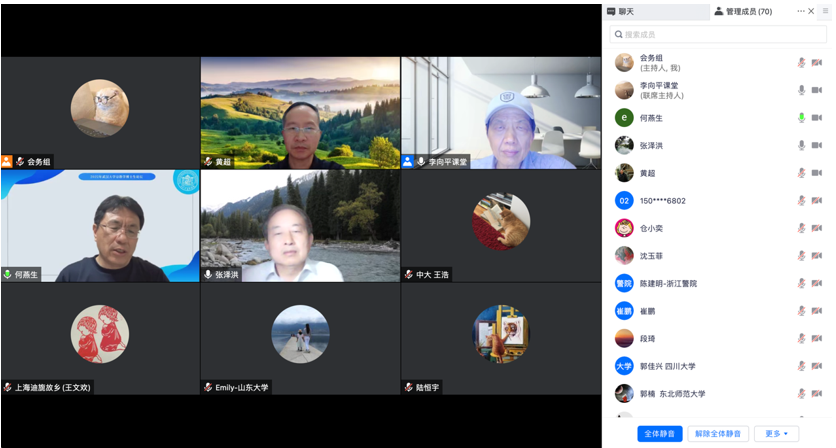Click the camera-off icon beside 沈玉菲
836x448 pixels.
pyautogui.click(x=817, y=256)
